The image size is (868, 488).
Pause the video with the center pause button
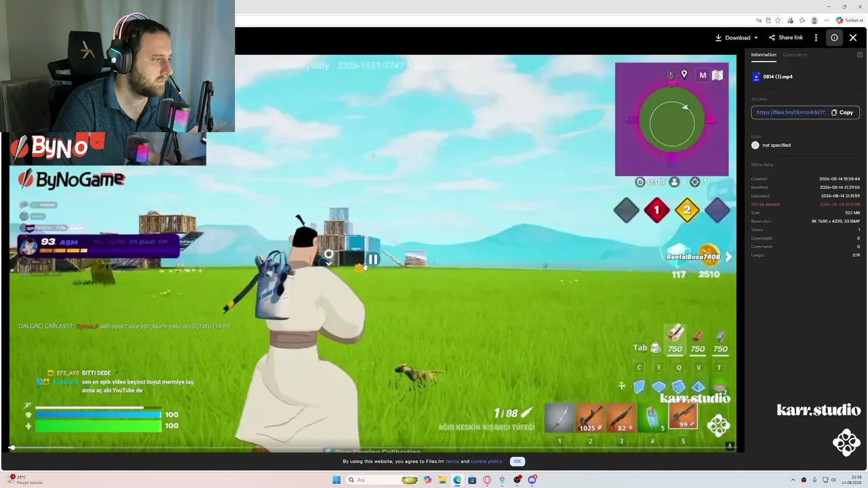pyautogui.click(x=373, y=259)
